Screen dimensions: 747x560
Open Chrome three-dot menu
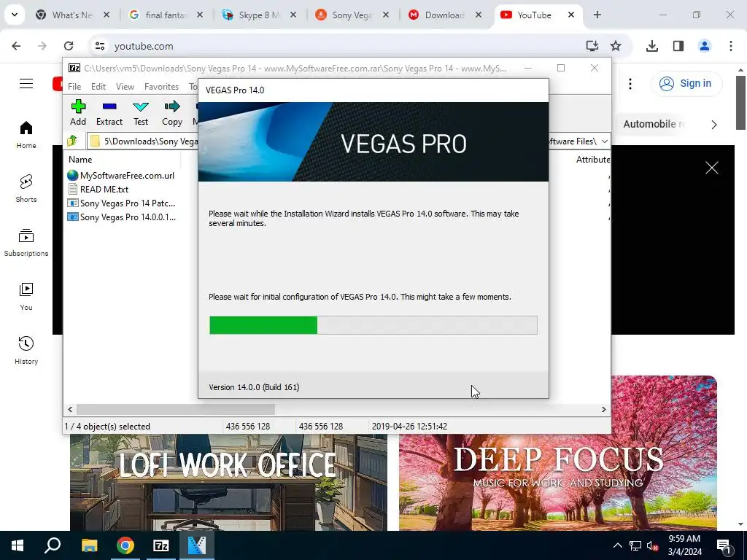731,46
